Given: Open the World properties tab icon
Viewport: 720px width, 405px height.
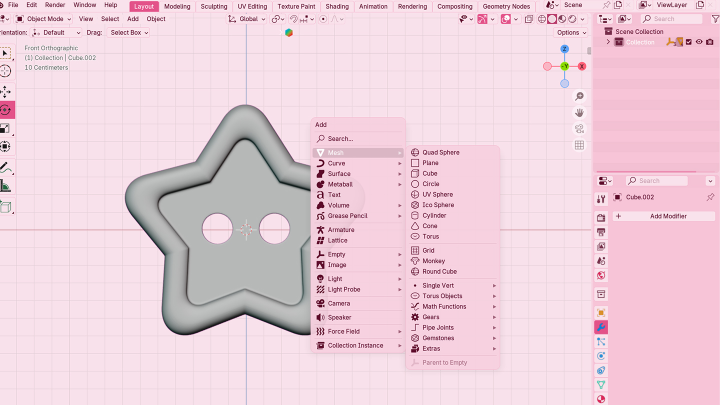Looking at the screenshot, I should (x=601, y=275).
